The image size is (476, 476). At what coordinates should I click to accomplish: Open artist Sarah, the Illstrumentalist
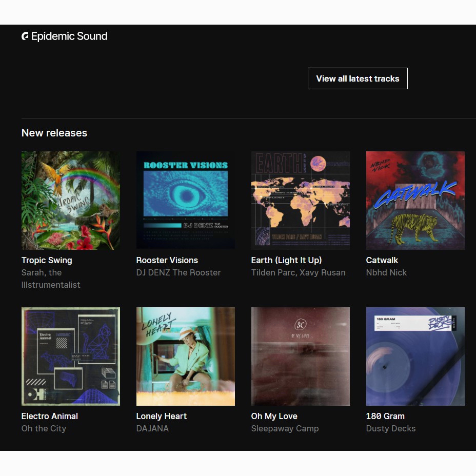click(x=51, y=279)
